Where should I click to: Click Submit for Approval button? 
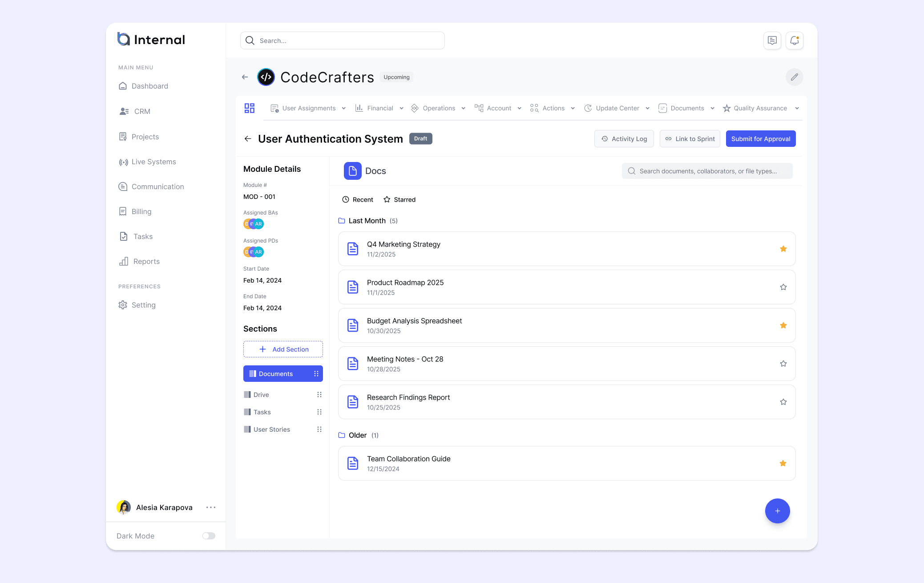pos(760,139)
